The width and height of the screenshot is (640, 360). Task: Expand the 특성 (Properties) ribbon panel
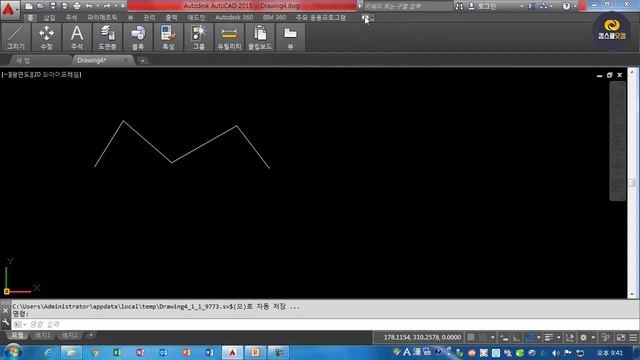coord(168,37)
